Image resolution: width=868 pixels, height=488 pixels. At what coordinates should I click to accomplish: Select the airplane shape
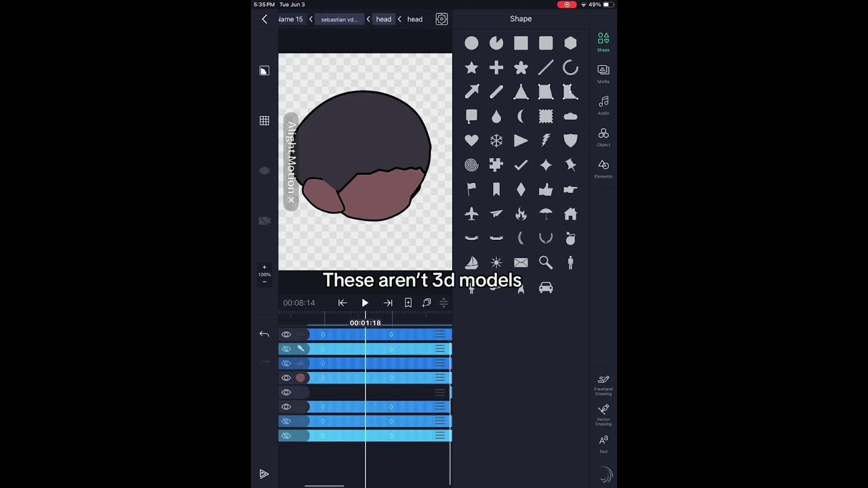pos(471,214)
